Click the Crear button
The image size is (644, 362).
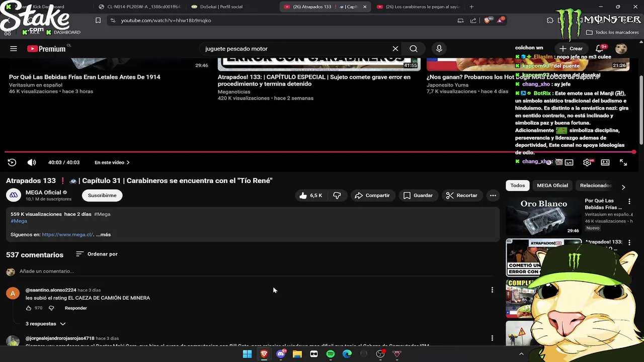571,49
